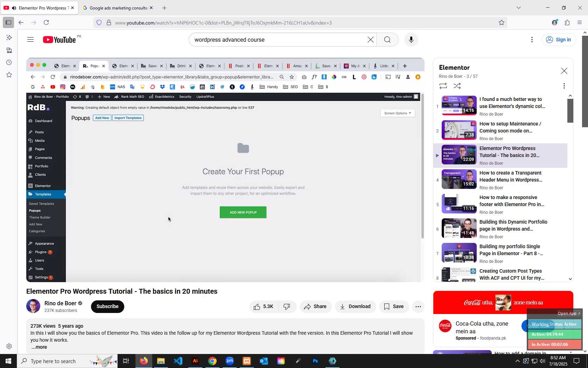Open Visual Studio Code from taskbar

(178, 361)
